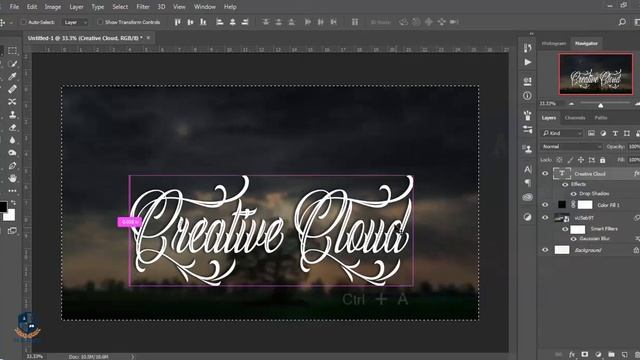The image size is (640, 360).
Task: Select the Pen tool
Action: tap(12, 166)
